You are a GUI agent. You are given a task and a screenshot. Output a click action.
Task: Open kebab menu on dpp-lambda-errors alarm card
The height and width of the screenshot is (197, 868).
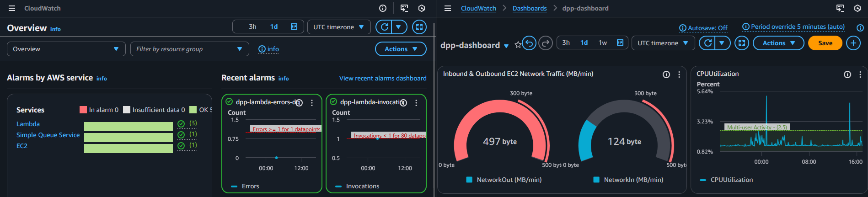pos(312,103)
